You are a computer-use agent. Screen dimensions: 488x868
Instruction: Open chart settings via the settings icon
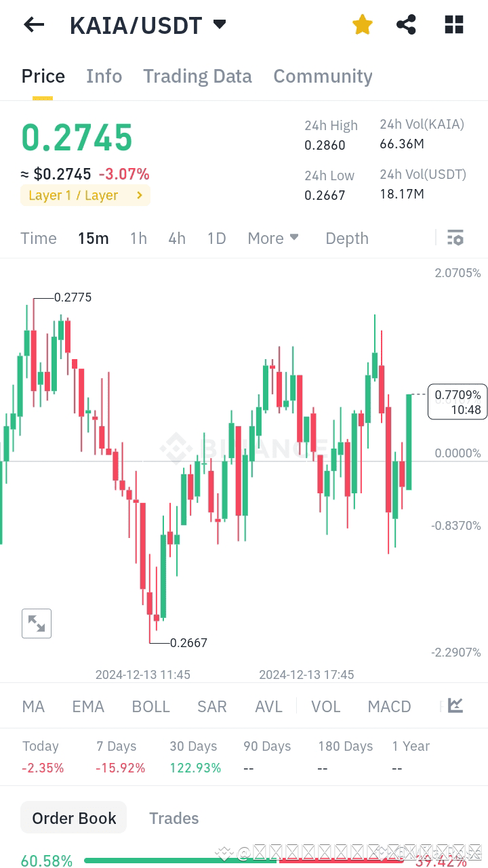click(x=455, y=237)
